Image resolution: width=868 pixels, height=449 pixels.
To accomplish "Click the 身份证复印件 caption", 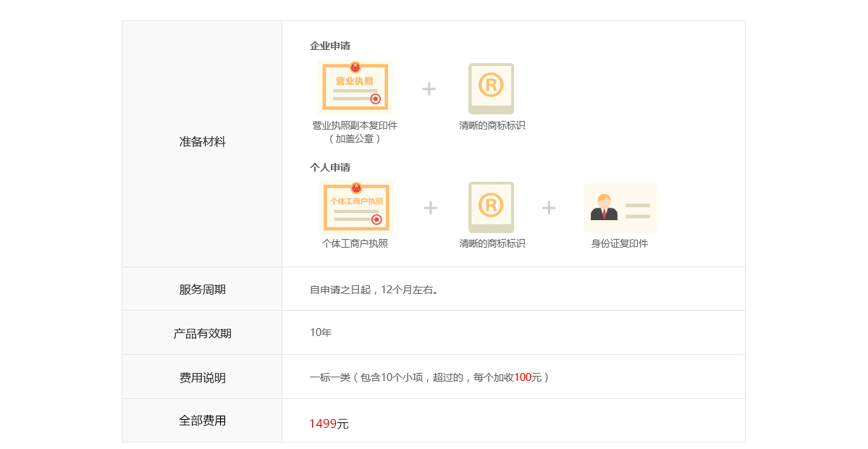I will (x=620, y=243).
